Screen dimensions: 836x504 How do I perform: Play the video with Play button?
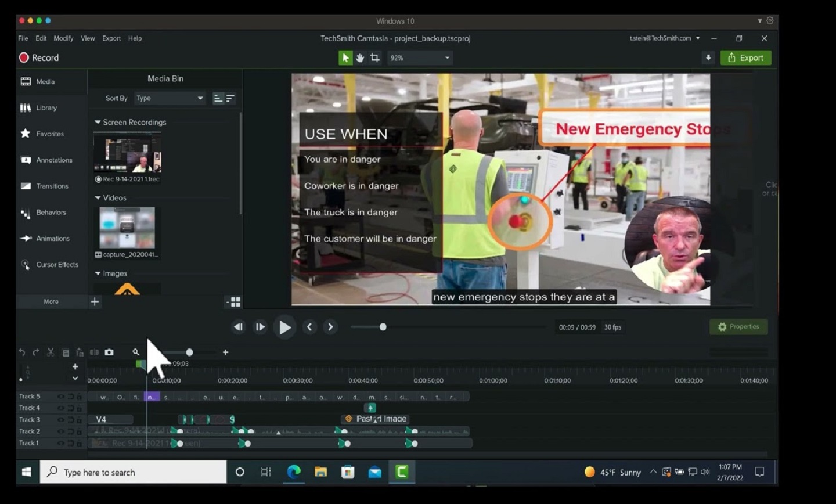point(284,327)
